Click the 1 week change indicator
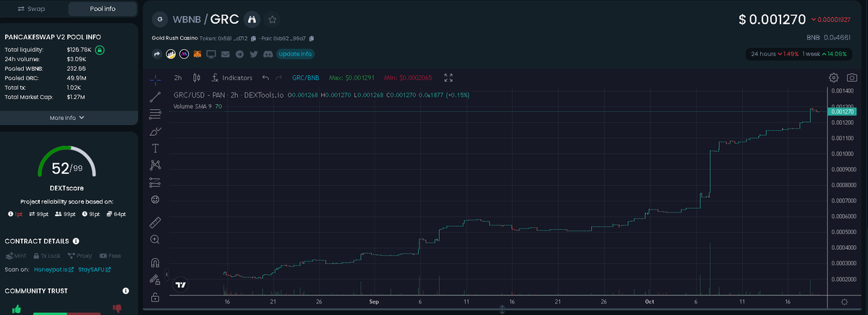Screen dimensions: 868x315 pos(825,53)
